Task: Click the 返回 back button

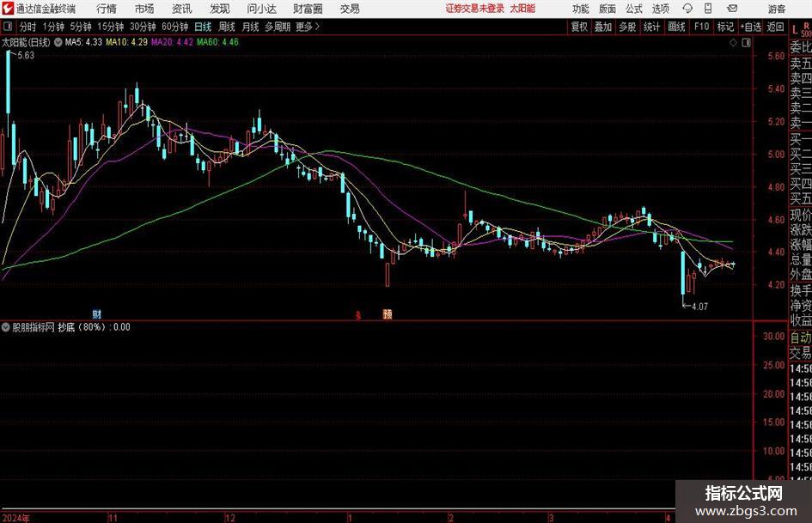Action: point(775,27)
